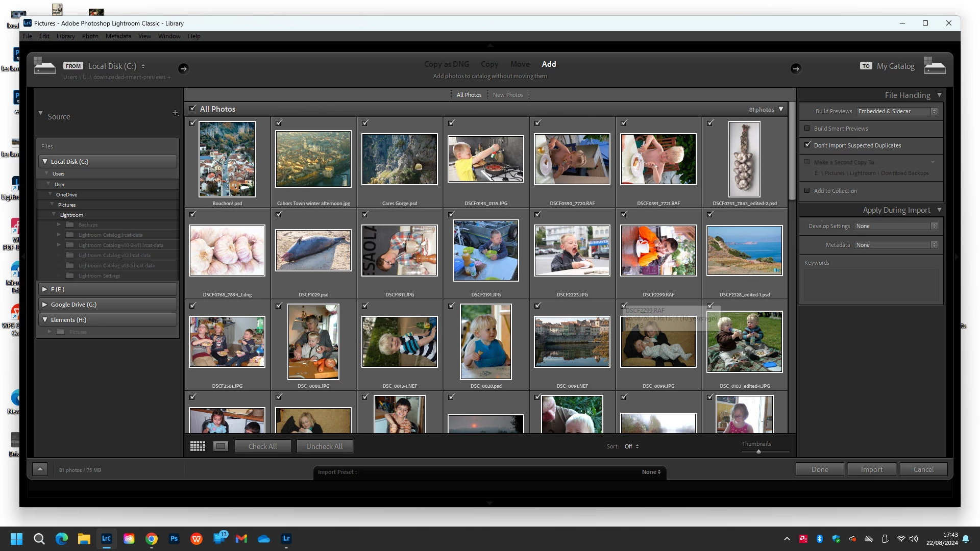Image resolution: width=980 pixels, height=551 pixels.
Task: Tick the Add to Collection checkbox
Action: 807,190
